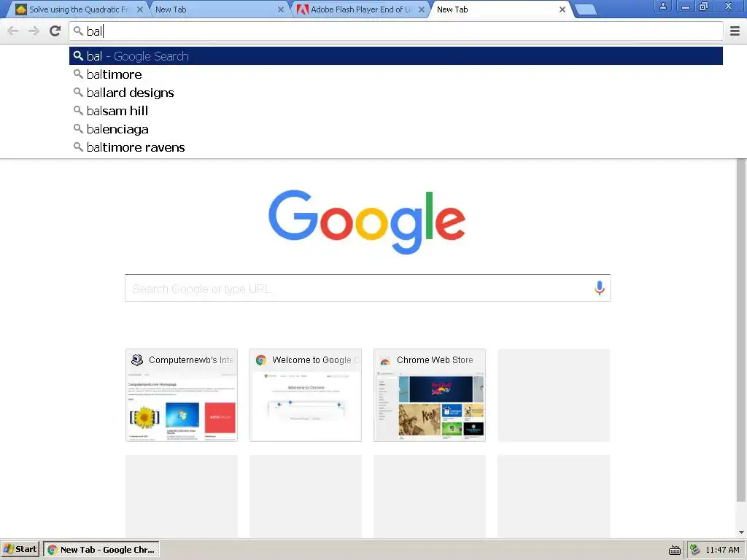Select 'bal - Google Search' suggestion
Screen dimensions: 747x560
[396, 56]
